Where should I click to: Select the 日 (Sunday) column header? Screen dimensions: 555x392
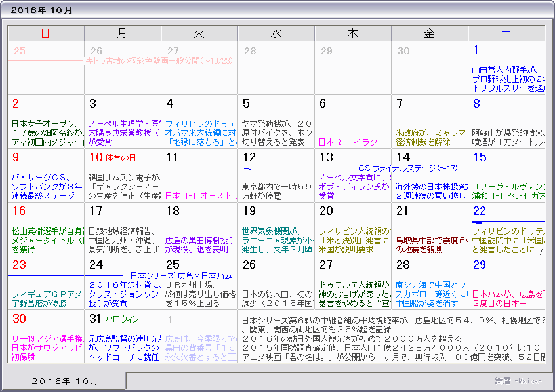pyautogui.click(x=45, y=32)
